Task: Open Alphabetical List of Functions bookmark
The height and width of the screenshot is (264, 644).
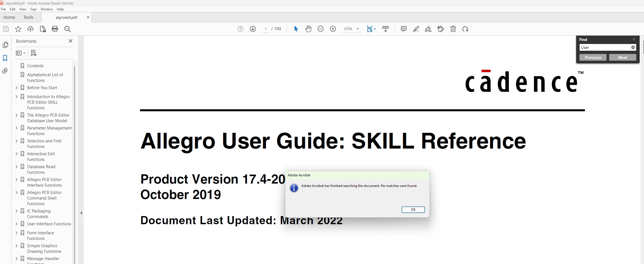Action: 45,78
